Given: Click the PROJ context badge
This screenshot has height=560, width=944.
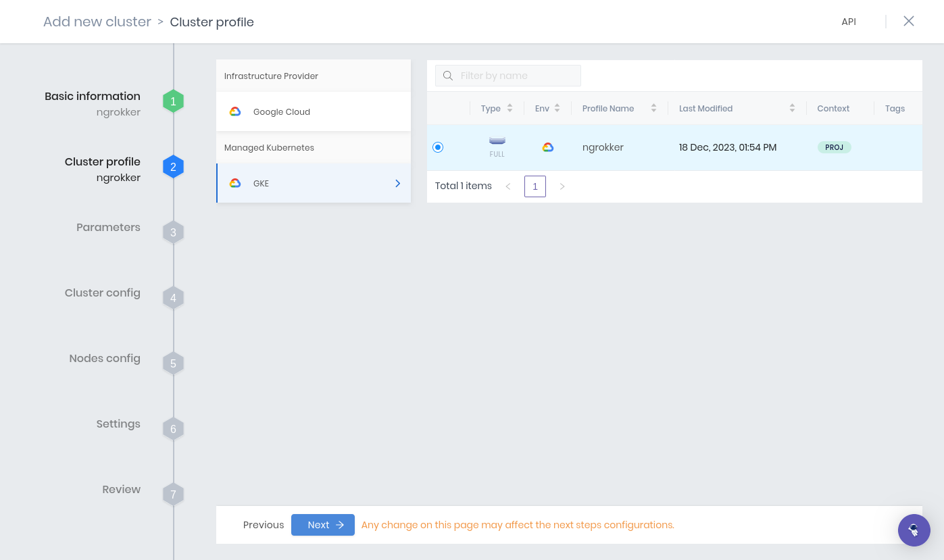Looking at the screenshot, I should click(x=834, y=147).
